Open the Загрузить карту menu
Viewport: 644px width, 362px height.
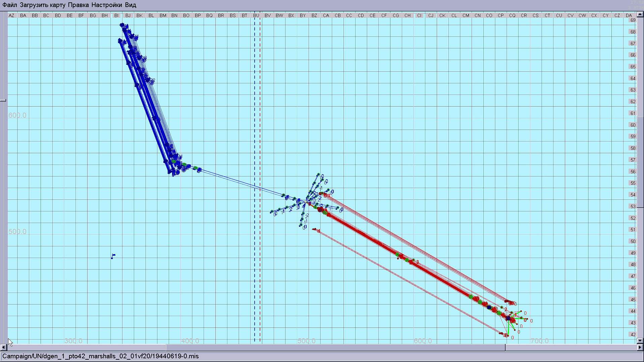(43, 5)
